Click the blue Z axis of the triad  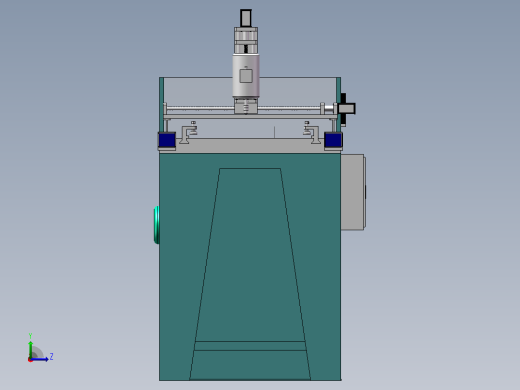coord(40,359)
